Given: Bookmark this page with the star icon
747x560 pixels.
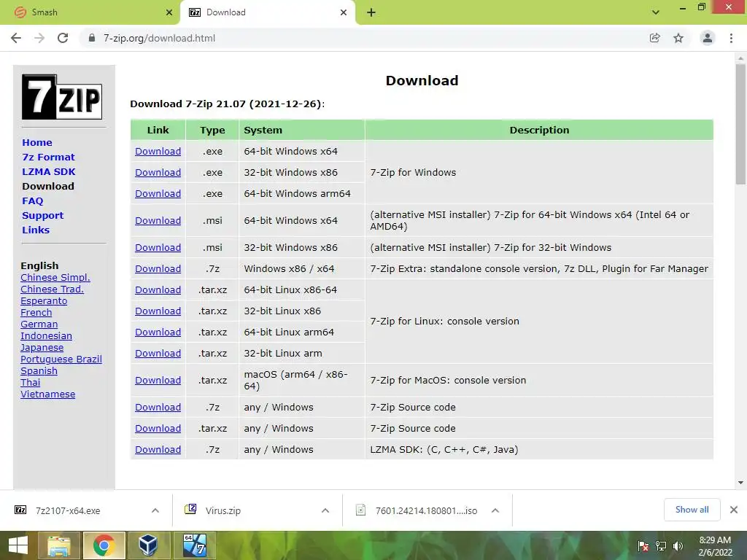Looking at the screenshot, I should [x=678, y=38].
